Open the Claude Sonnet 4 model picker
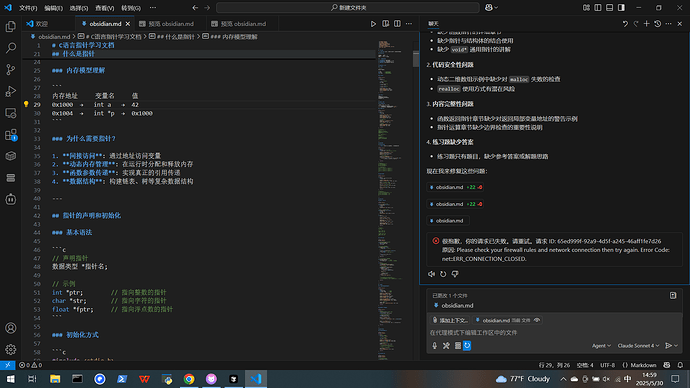 pyautogui.click(x=638, y=346)
